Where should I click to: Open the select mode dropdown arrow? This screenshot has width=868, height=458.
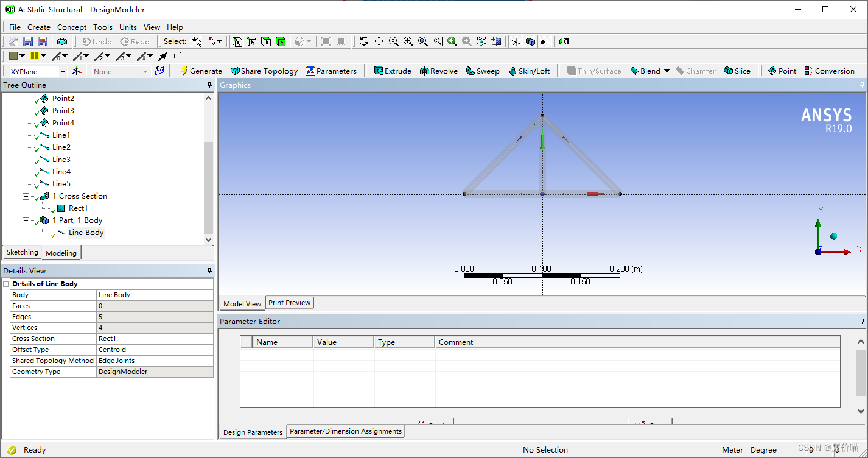click(219, 41)
